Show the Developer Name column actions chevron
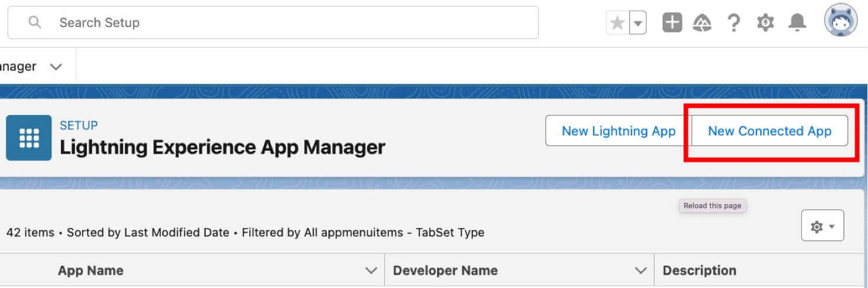Viewport: 868px width, 288px height. (x=640, y=270)
